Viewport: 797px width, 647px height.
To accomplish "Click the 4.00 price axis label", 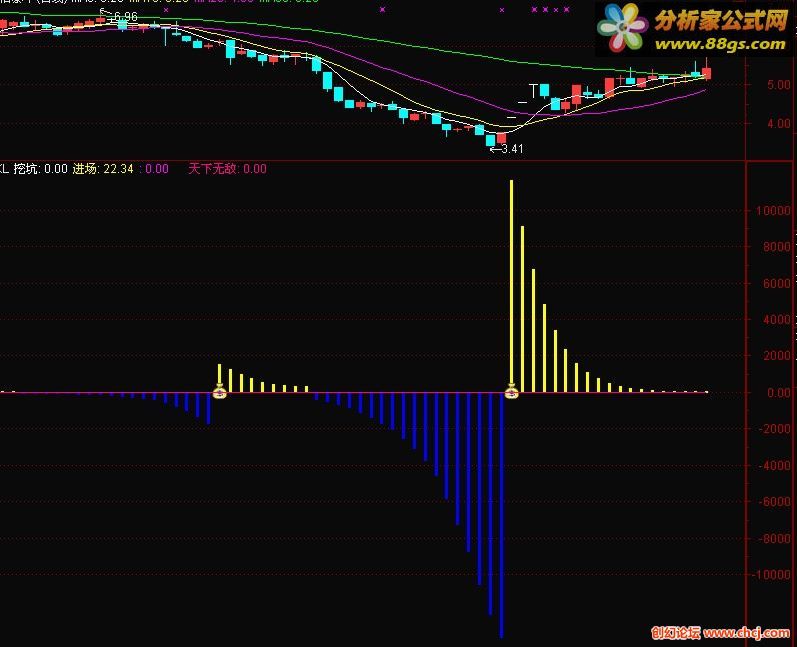I will tap(779, 124).
